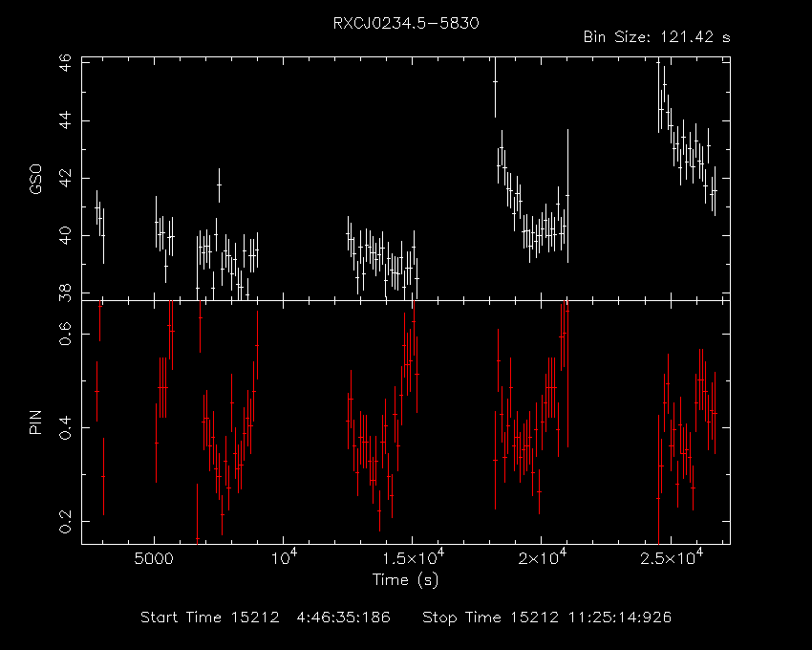Click the 2×10⁴ tick label on time axis
The height and width of the screenshot is (650, 812).
point(542,557)
